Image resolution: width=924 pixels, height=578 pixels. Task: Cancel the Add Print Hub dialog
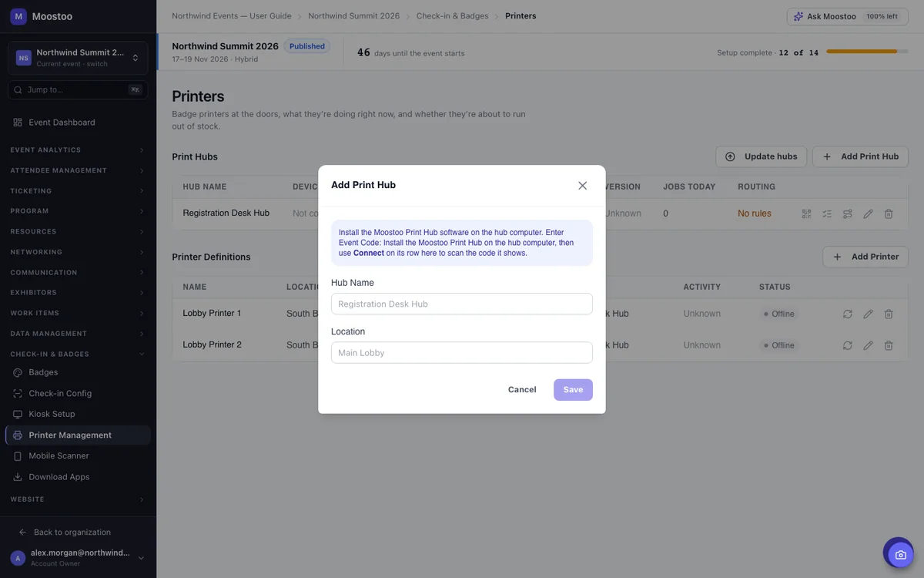[x=522, y=390]
